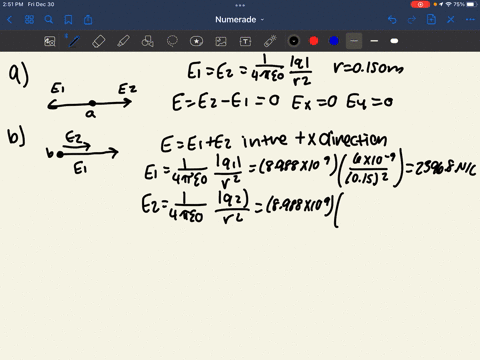Select the thinnest stroke width
The width and height of the screenshot is (480, 360).
click(354, 41)
